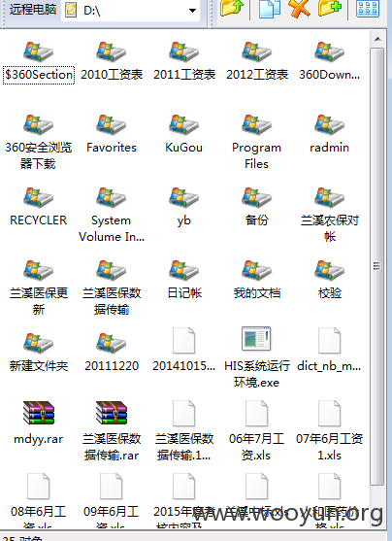Viewport: 392px width, 541px height.
Task: Select the 兰溪医保更新 folder icon
Action: point(38,270)
